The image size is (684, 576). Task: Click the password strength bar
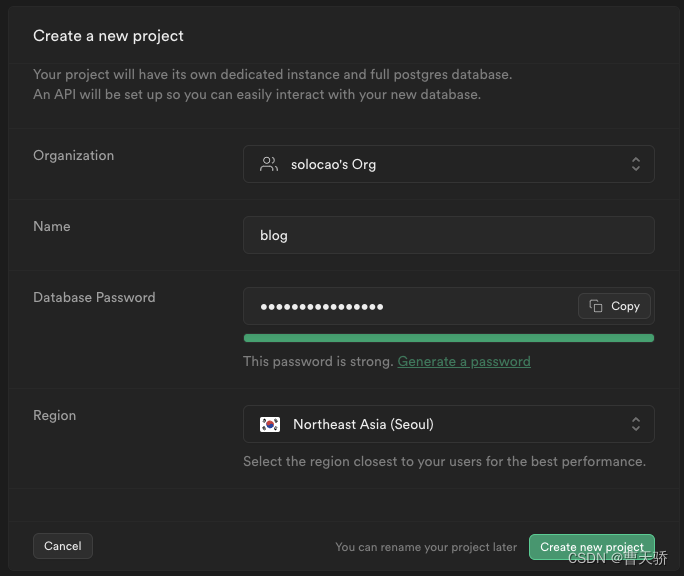(x=448, y=338)
